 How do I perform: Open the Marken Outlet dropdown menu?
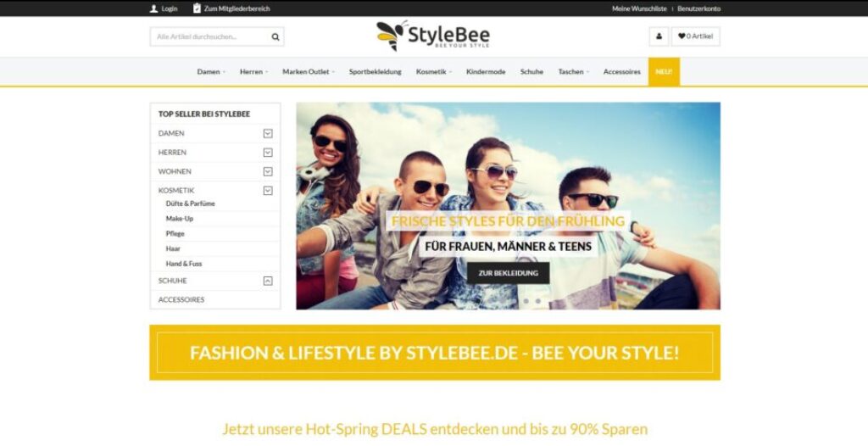(309, 71)
